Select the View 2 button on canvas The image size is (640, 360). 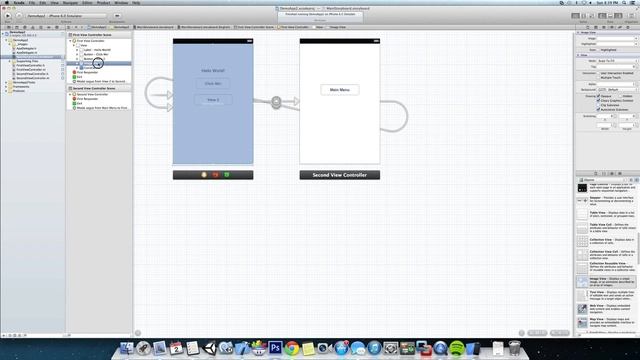(213, 100)
